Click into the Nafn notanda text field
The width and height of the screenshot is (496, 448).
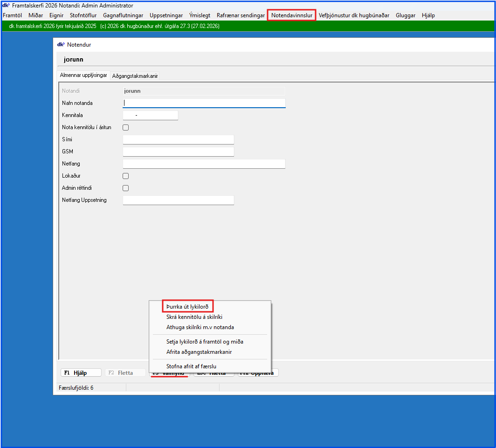click(x=204, y=103)
